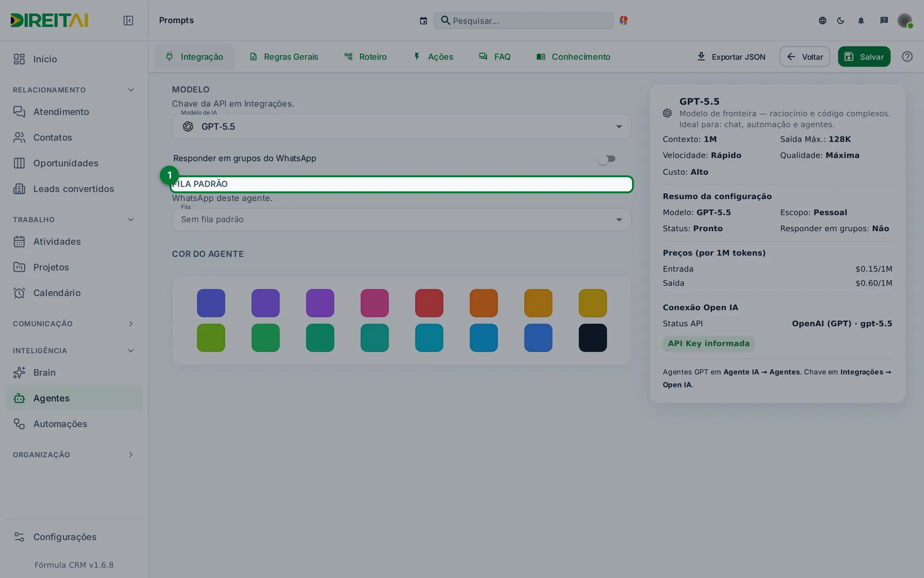Open the notifications bell
The height and width of the screenshot is (578, 924).
pyautogui.click(x=861, y=20)
